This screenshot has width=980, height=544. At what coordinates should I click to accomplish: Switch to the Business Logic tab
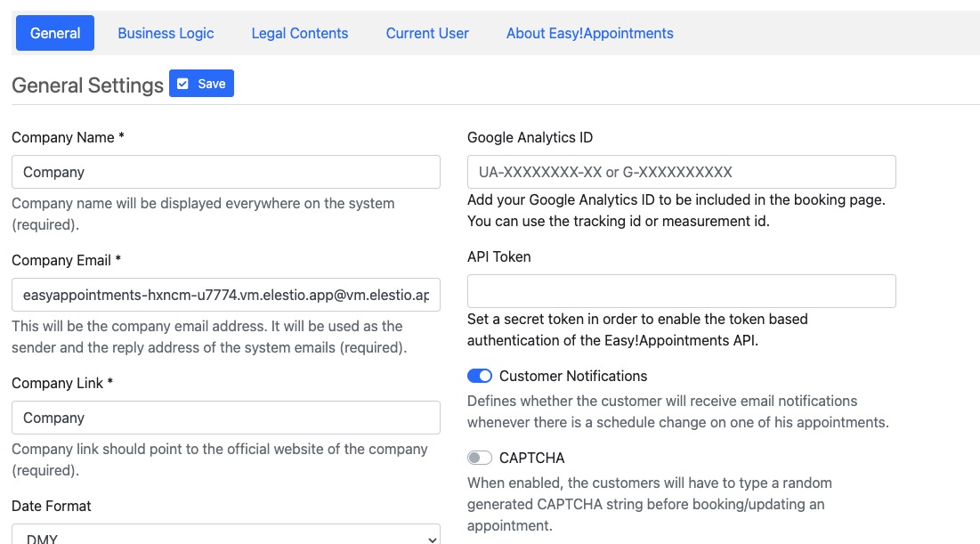click(x=166, y=33)
